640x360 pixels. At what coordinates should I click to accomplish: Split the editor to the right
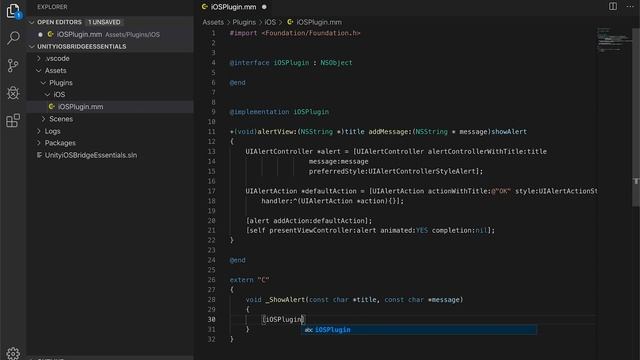[613, 7]
